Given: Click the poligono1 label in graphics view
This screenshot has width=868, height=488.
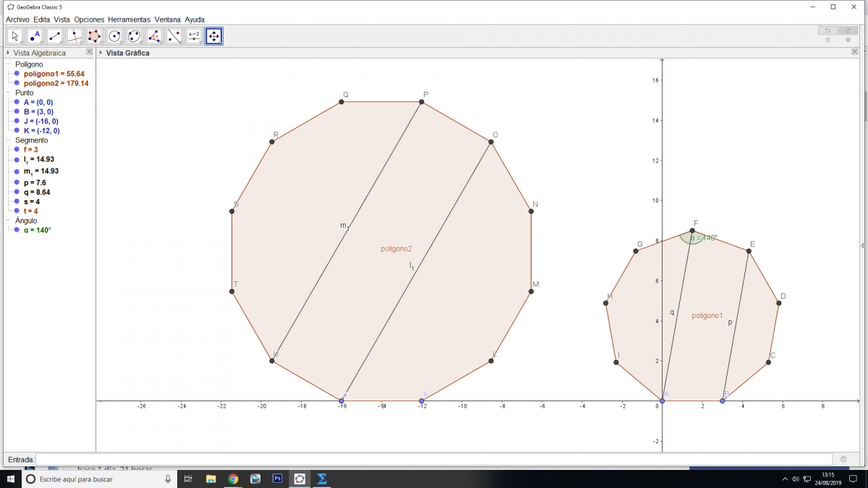Looking at the screenshot, I should 707,315.
